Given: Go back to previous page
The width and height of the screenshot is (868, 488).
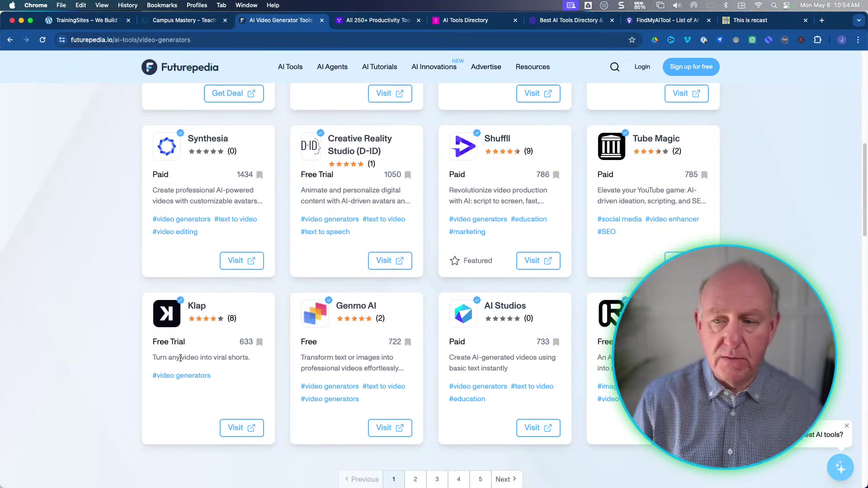Looking at the screenshot, I should (x=10, y=40).
